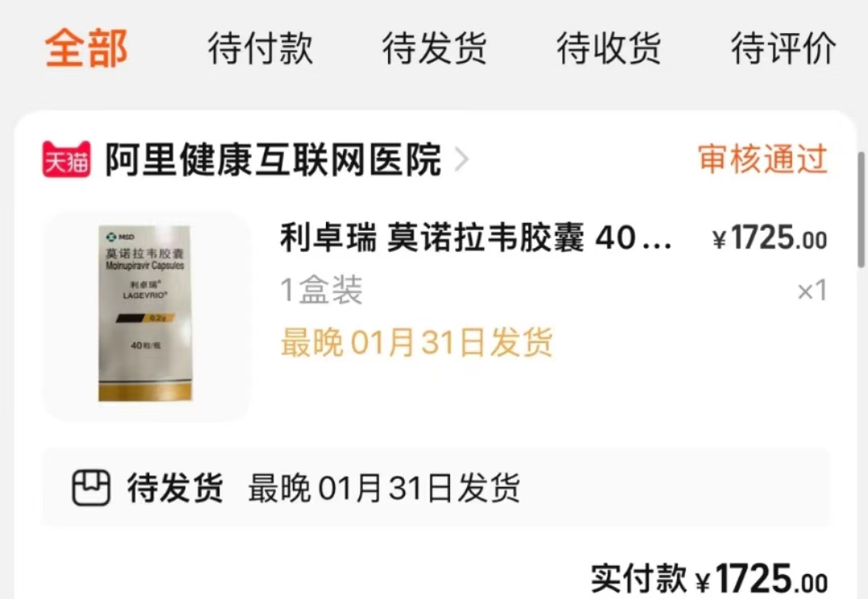Click the Tmall 天猫 logo icon
Screen dimensions: 868x599
[66, 160]
